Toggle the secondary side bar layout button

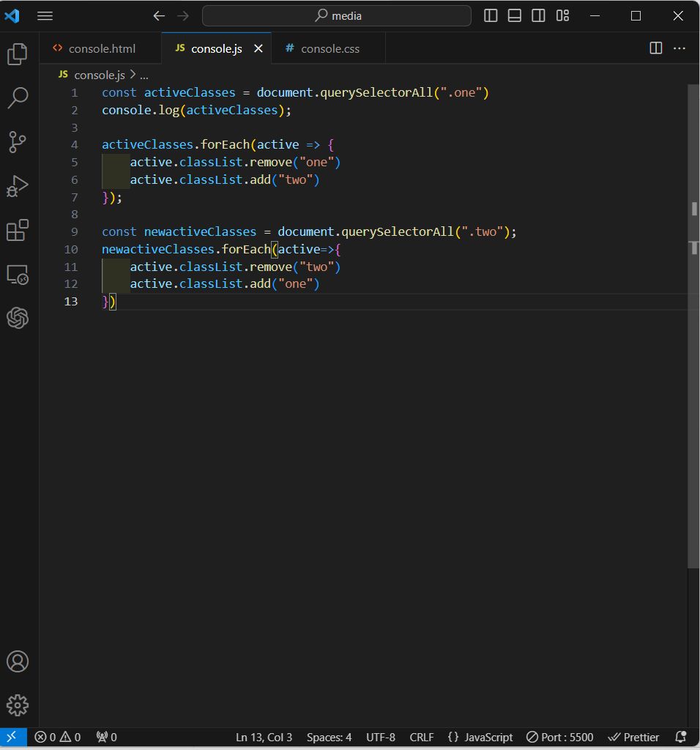[x=538, y=15]
